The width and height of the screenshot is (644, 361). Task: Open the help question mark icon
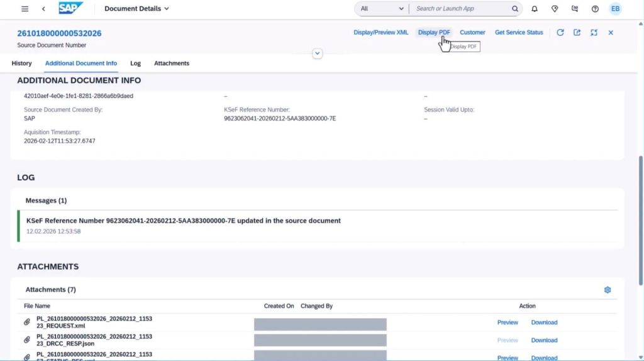595,9
